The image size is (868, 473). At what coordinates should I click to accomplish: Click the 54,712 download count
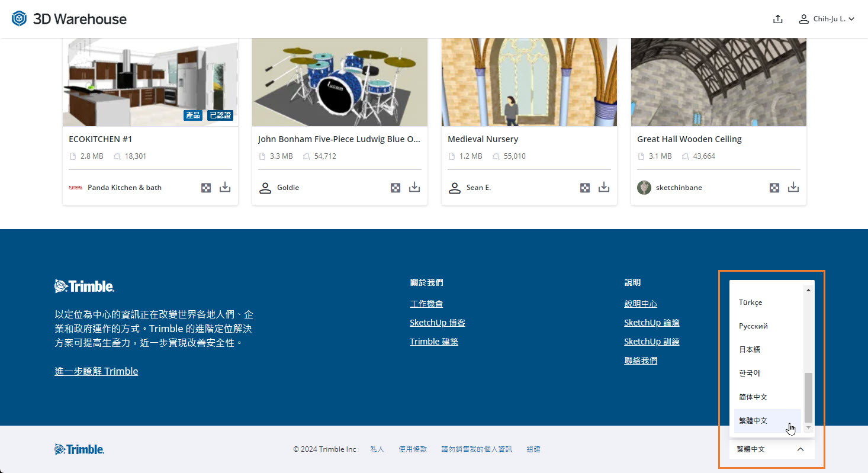point(325,156)
